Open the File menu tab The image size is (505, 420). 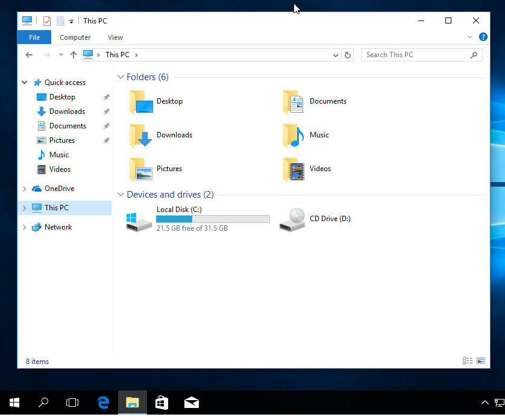[34, 37]
